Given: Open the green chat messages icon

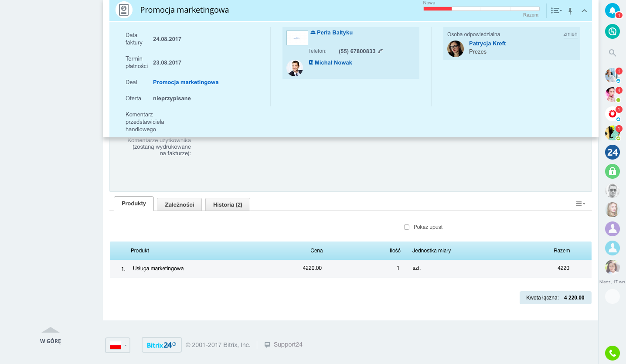Looking at the screenshot, I should [x=612, y=31].
